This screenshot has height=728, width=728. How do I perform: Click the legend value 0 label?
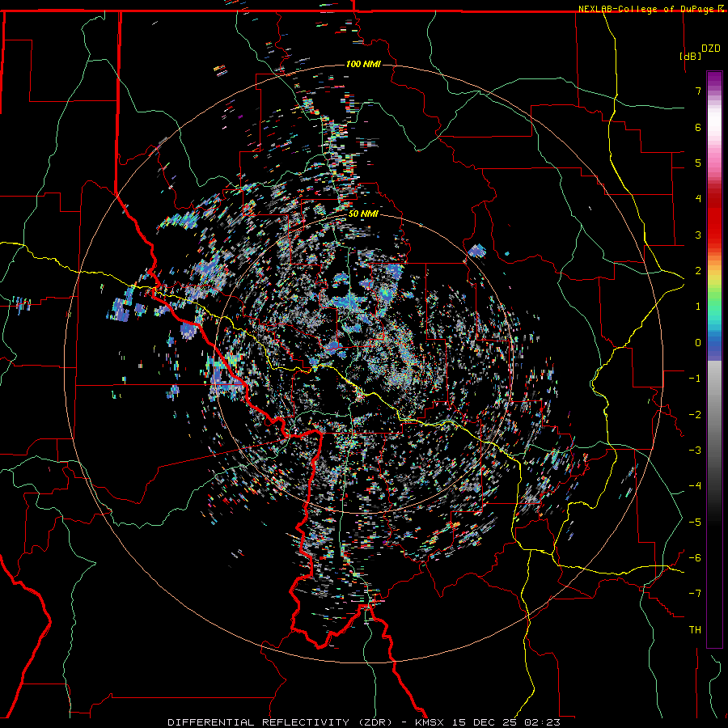tap(698, 343)
